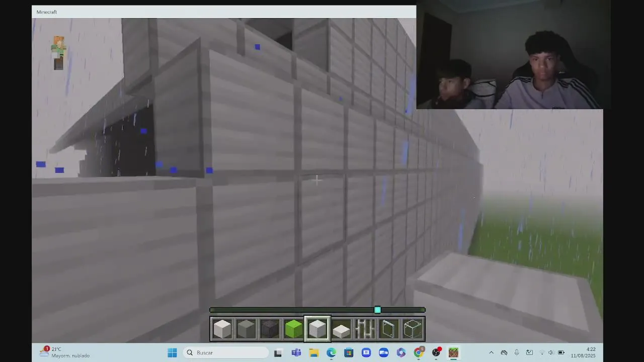Click the player character avatar in corner
The width and height of the screenshot is (644, 362).
point(58,53)
